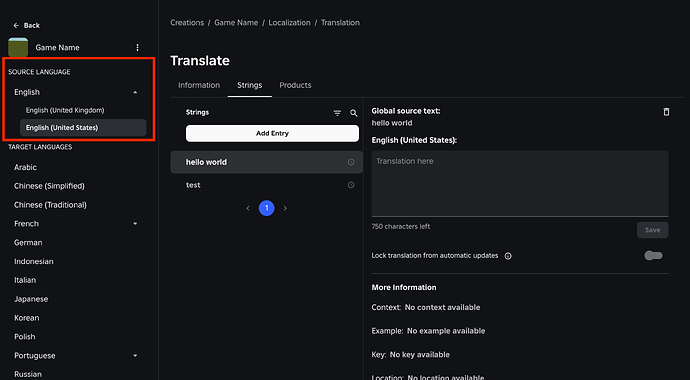
Task: Open the strings filter icon
Action: point(338,113)
